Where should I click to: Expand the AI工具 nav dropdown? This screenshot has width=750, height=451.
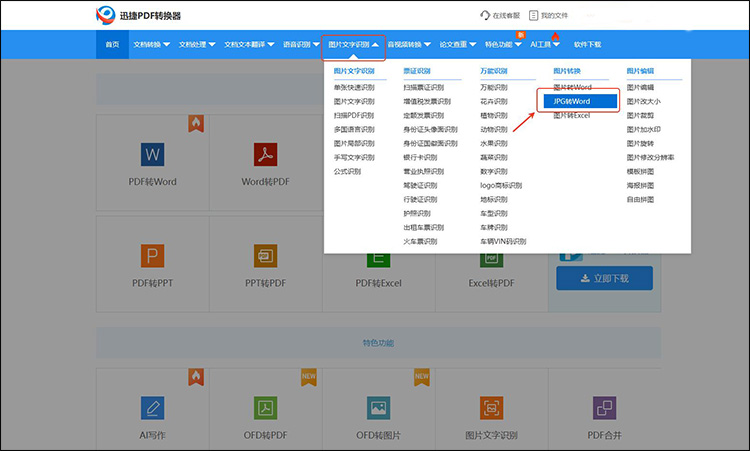coord(545,44)
